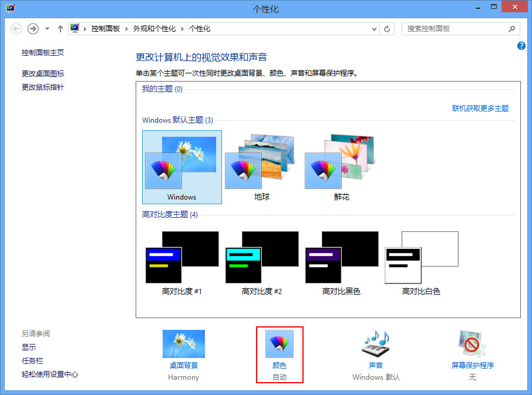532x395 pixels.
Task: Select the 鲜花 (Flowers) theme
Action: point(342,167)
